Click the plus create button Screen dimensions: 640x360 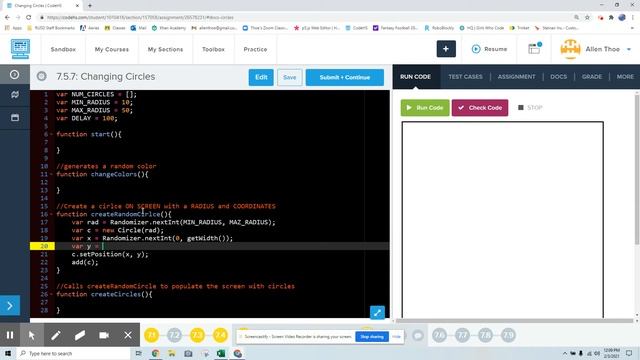click(x=446, y=49)
